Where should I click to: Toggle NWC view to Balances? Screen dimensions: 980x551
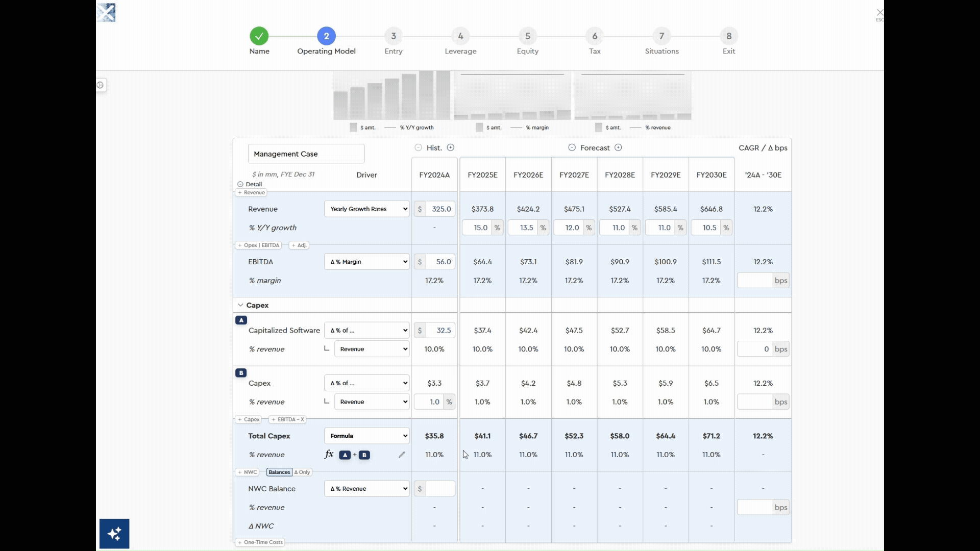pos(279,472)
